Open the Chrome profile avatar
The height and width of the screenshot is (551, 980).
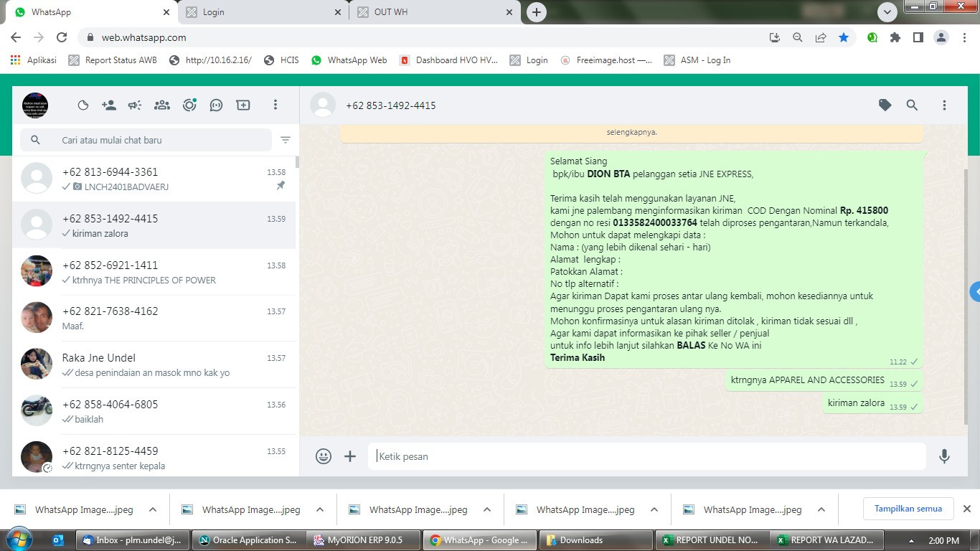[941, 37]
